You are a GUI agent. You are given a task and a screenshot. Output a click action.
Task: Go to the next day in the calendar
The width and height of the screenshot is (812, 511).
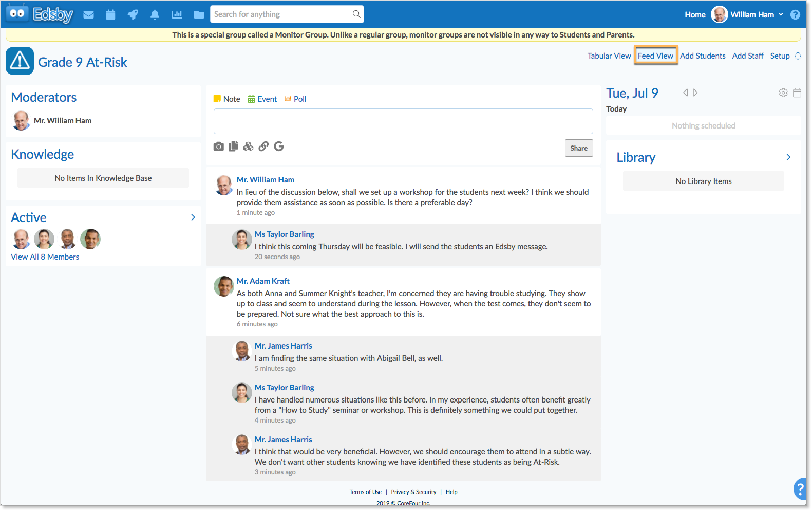click(x=695, y=93)
